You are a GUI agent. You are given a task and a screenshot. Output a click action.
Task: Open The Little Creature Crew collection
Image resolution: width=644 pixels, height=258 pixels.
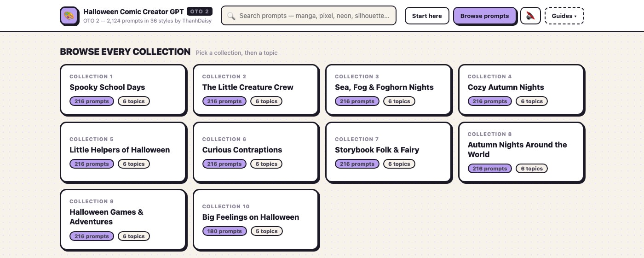[256, 89]
